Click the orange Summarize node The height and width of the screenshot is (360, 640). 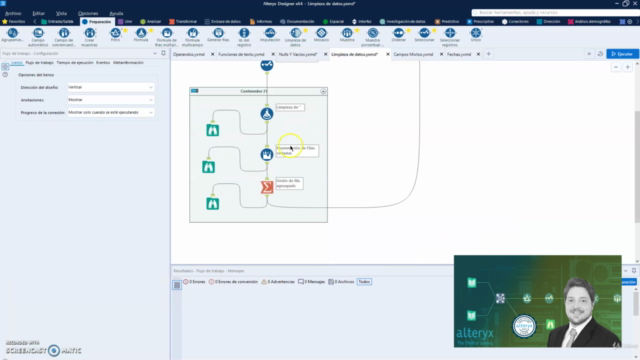tap(267, 187)
